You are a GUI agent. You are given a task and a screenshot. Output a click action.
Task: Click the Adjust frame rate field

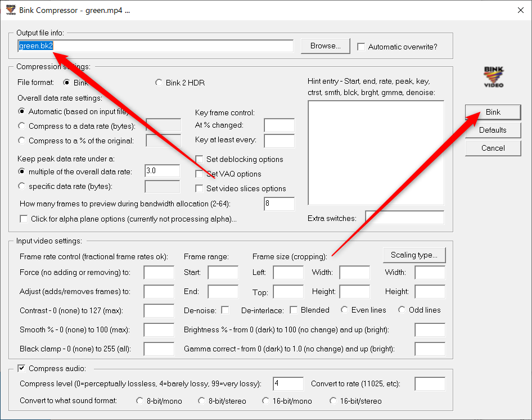click(x=159, y=291)
